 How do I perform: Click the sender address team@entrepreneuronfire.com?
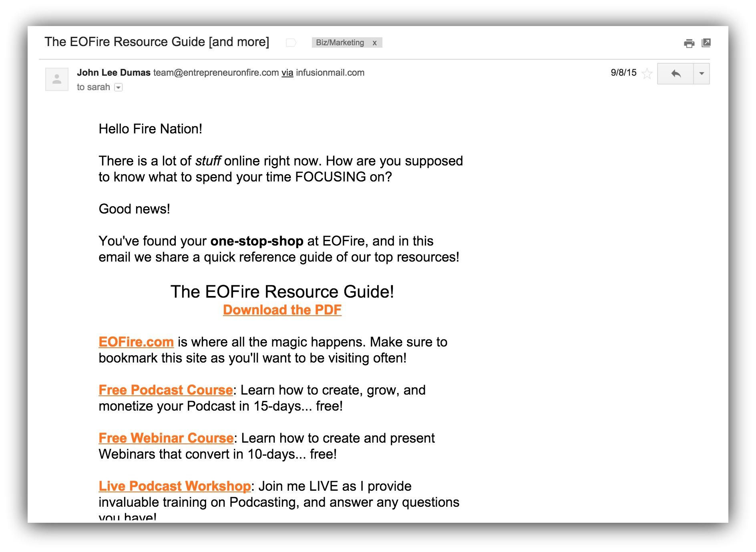(x=216, y=73)
